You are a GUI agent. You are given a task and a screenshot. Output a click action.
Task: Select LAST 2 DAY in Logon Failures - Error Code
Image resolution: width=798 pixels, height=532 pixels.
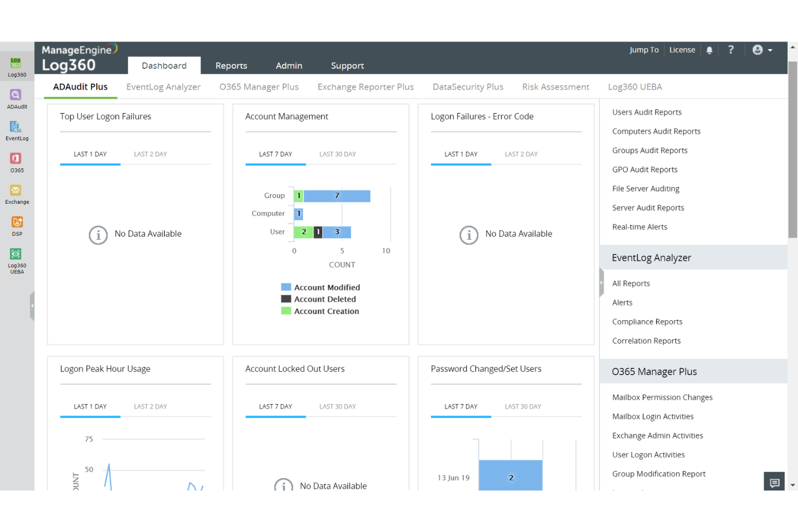521,154
